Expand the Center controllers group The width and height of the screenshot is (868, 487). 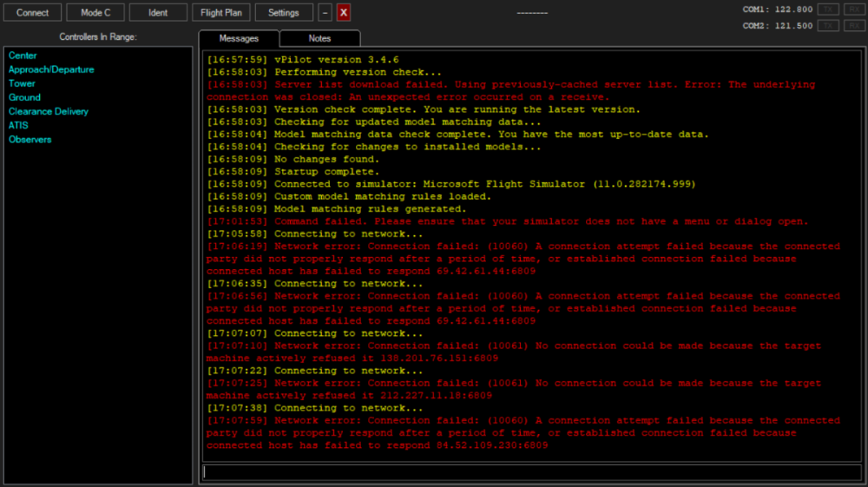[23, 56]
